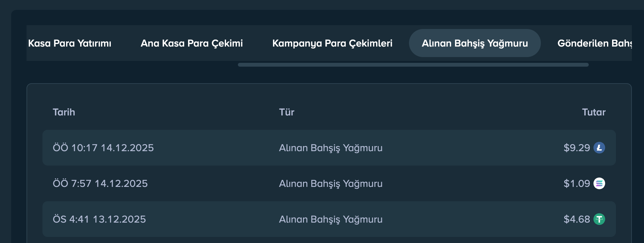Open the partially visible Gönderilen Bahşiş tab

pyautogui.click(x=594, y=43)
